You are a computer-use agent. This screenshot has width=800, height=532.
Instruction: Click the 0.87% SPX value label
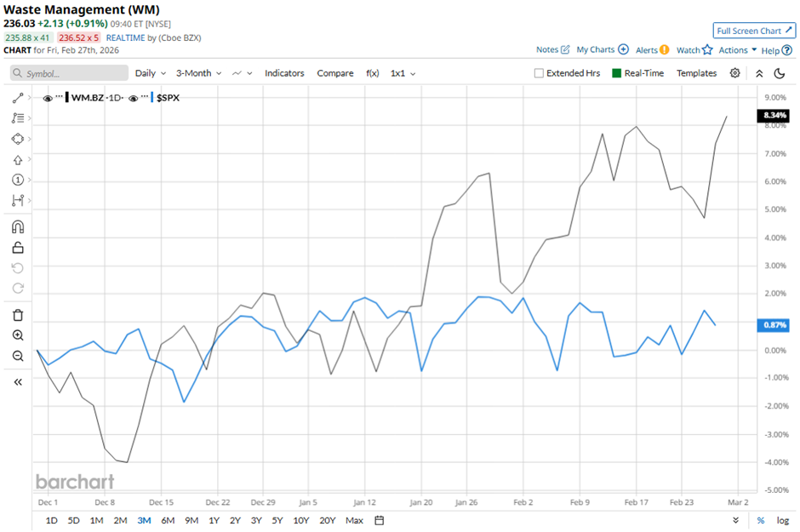pyautogui.click(x=774, y=325)
